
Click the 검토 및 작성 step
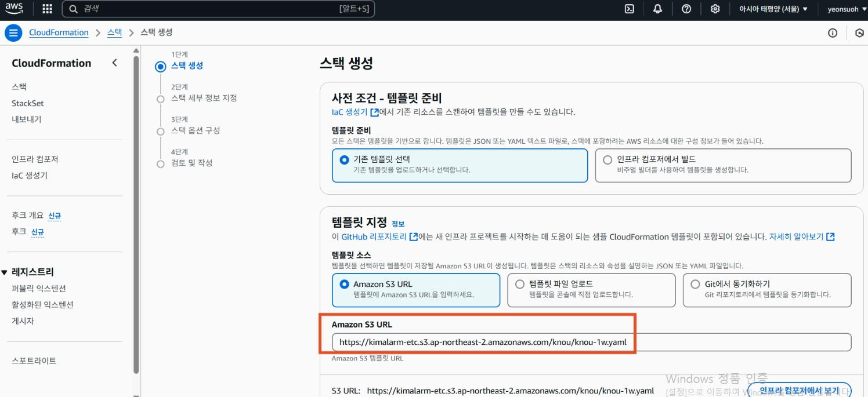pyautogui.click(x=191, y=163)
